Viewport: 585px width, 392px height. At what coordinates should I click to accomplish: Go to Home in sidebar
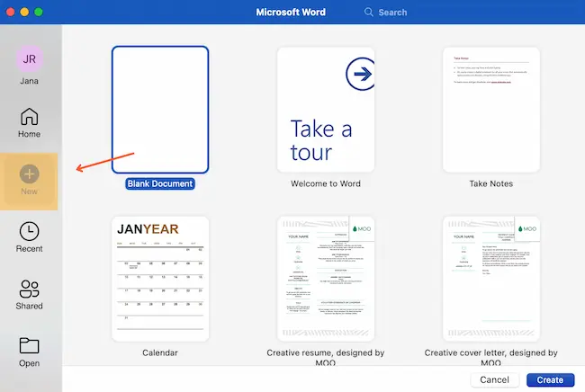point(29,122)
